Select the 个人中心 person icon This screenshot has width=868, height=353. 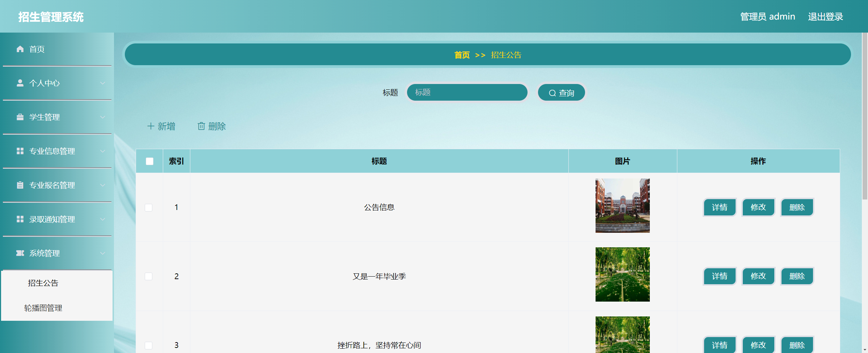20,83
